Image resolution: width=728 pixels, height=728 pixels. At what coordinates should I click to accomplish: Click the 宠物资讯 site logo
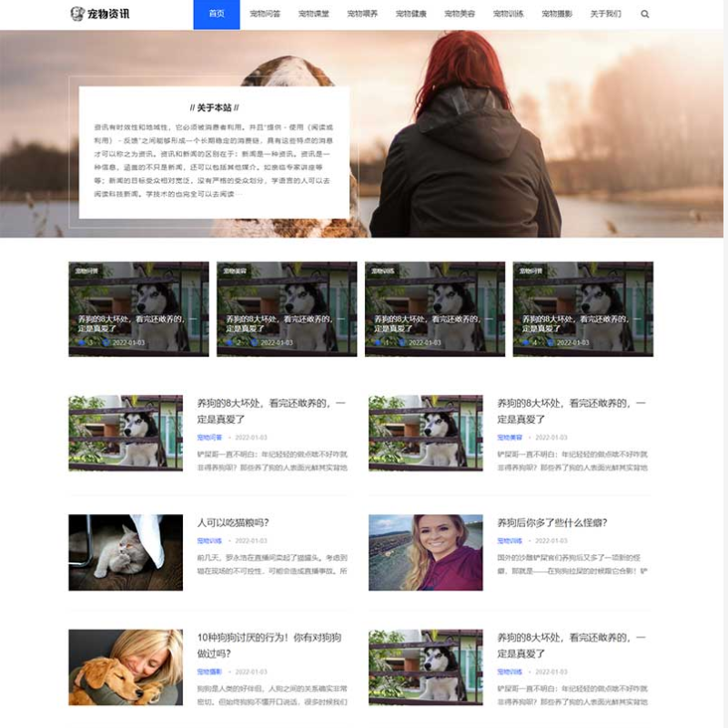click(100, 15)
